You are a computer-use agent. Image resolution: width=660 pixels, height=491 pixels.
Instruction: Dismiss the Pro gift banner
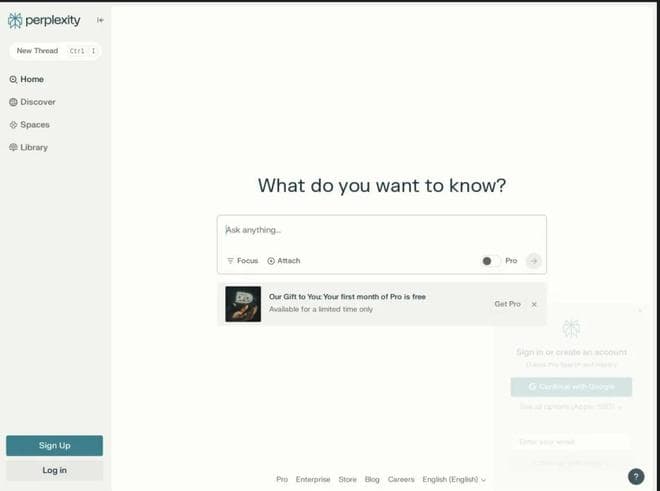(534, 304)
